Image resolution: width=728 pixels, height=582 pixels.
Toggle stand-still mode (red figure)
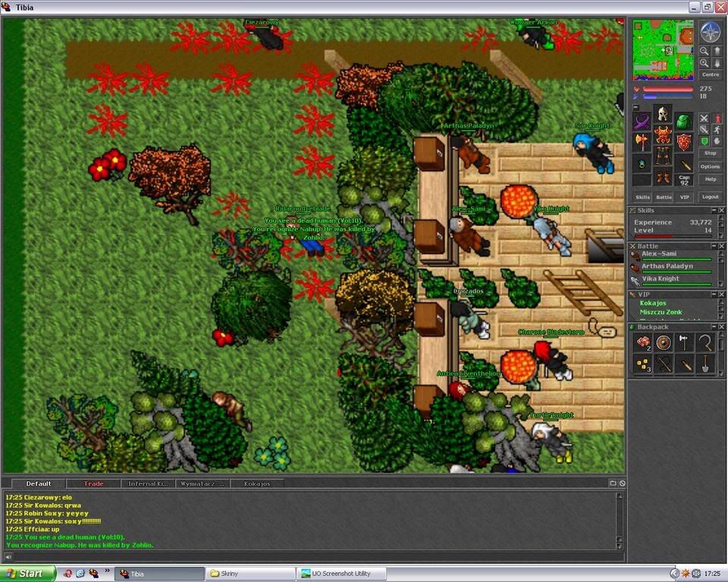pyautogui.click(x=717, y=119)
